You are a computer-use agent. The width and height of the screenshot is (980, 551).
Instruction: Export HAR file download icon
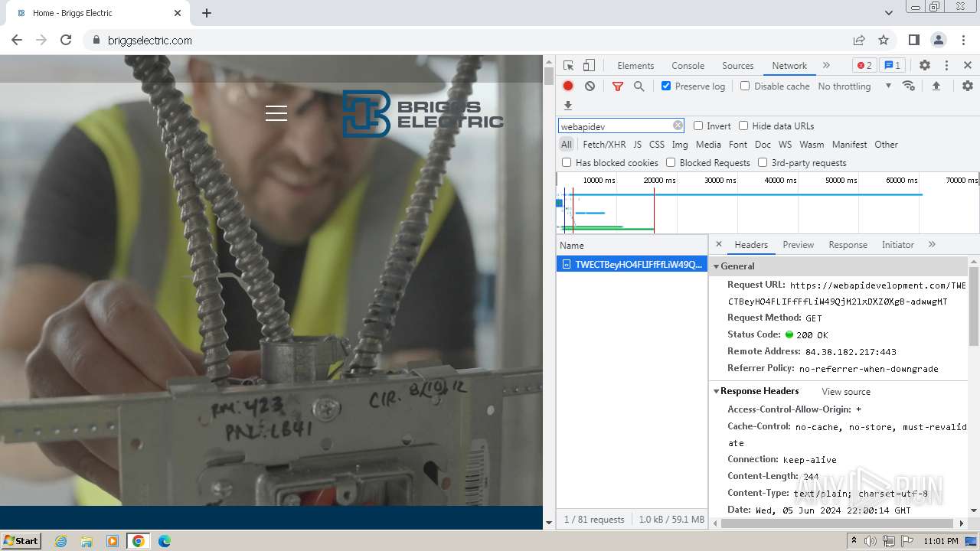568,106
